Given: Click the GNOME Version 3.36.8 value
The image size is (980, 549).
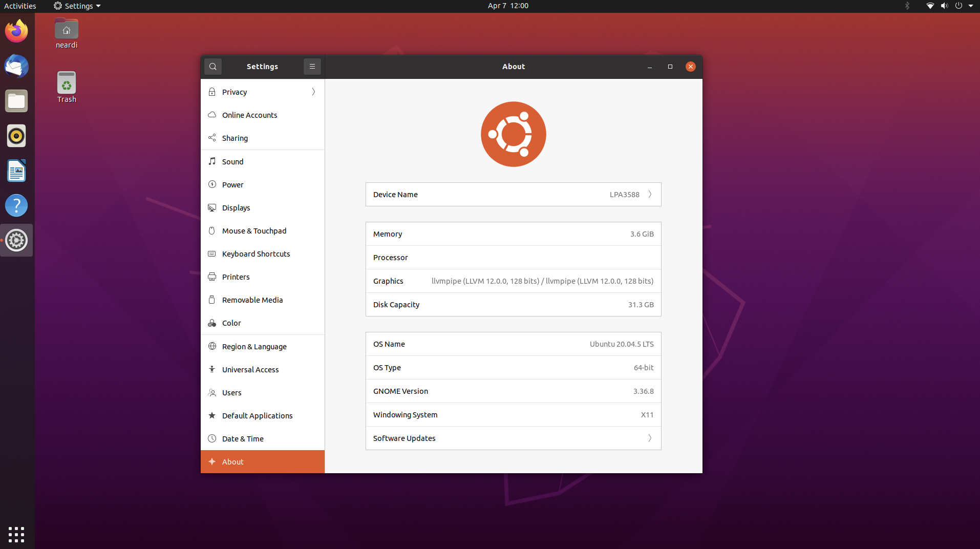Looking at the screenshot, I should (644, 391).
